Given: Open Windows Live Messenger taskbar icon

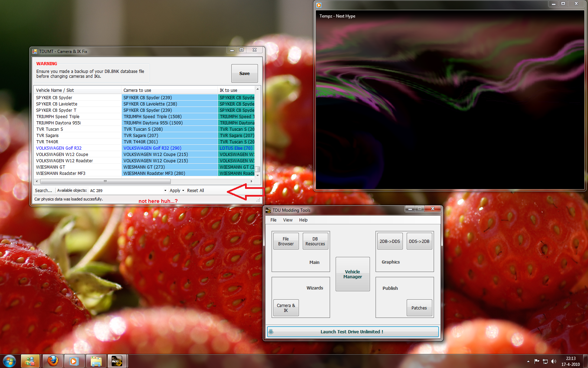Looking at the screenshot, I should click(30, 361).
